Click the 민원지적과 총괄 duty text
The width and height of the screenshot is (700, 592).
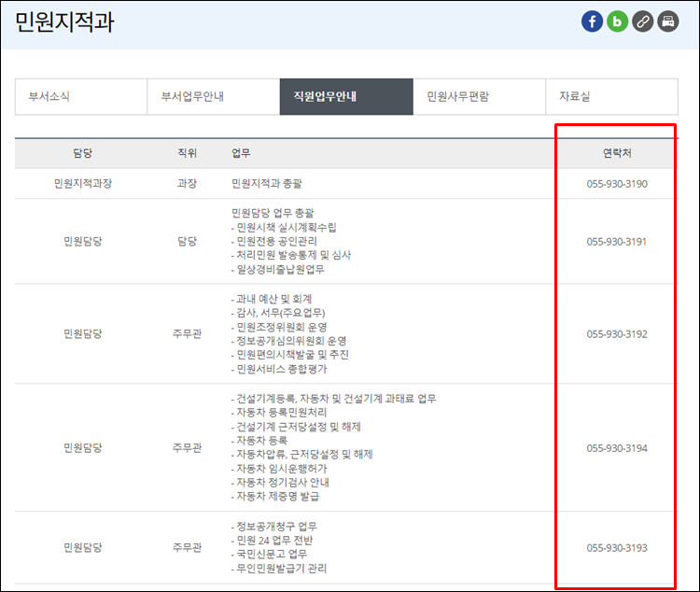click(267, 184)
